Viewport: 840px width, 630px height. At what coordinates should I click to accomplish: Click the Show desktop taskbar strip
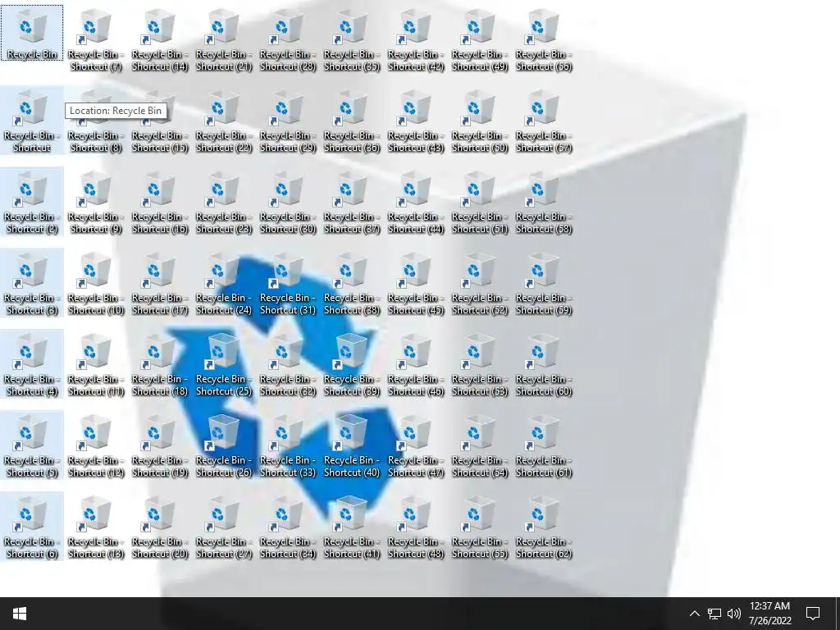[838, 614]
